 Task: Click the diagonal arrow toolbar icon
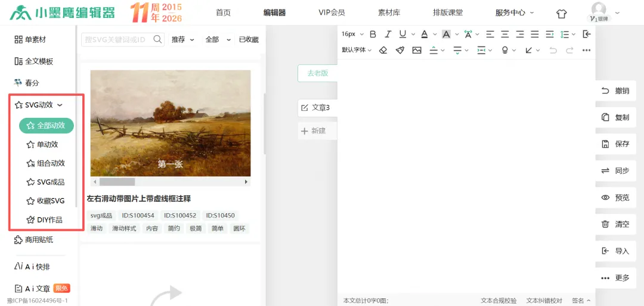tap(528, 50)
